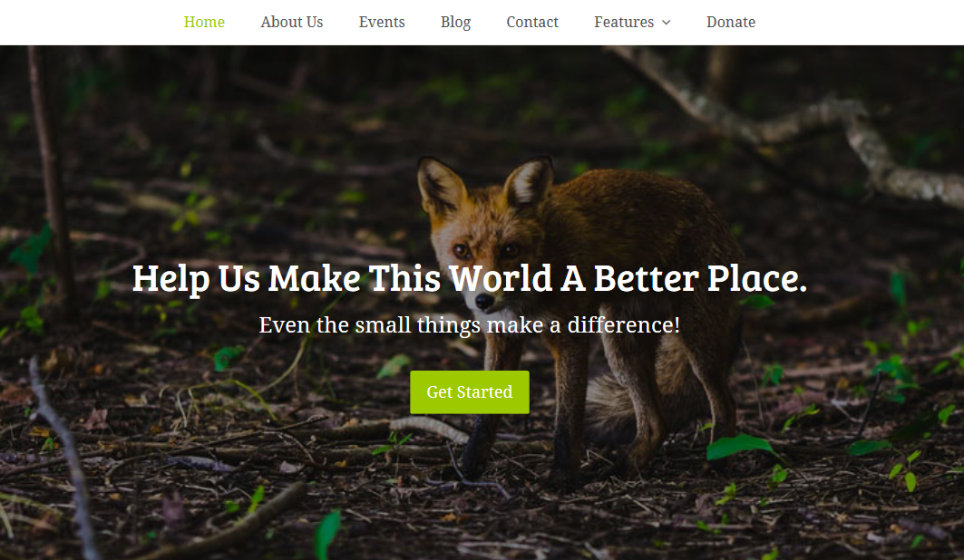Click the chevron arrow next to Features
This screenshot has height=560, width=964.
(x=666, y=22)
